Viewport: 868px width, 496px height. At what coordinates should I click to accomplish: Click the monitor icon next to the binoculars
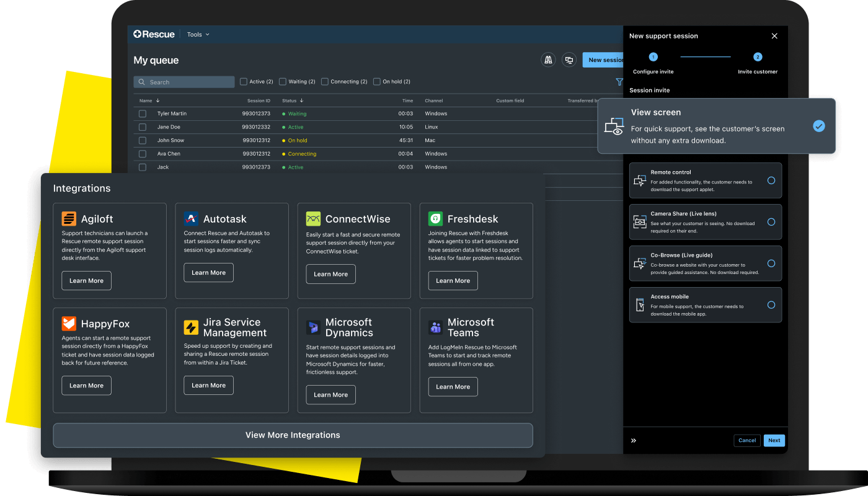[569, 60]
